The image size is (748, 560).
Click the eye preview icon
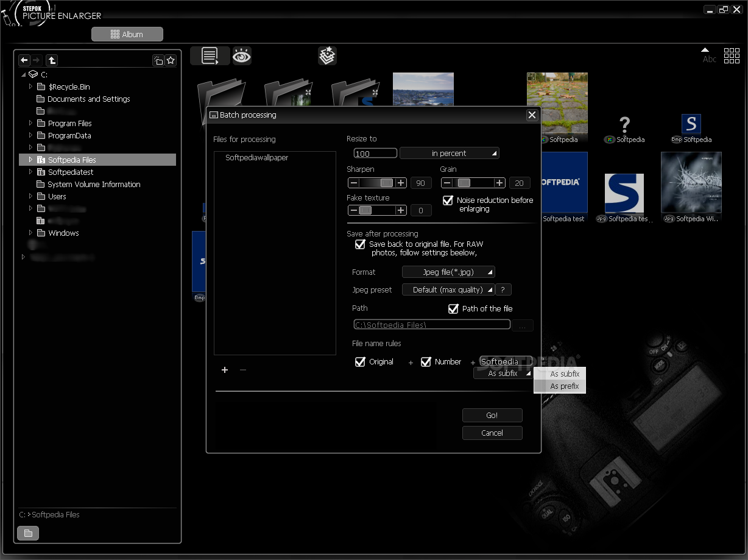242,56
